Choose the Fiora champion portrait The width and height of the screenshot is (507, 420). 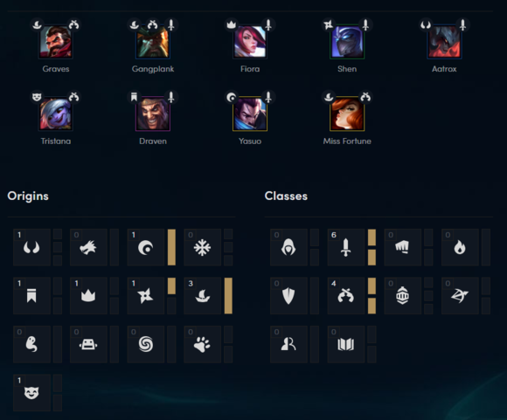tap(250, 42)
